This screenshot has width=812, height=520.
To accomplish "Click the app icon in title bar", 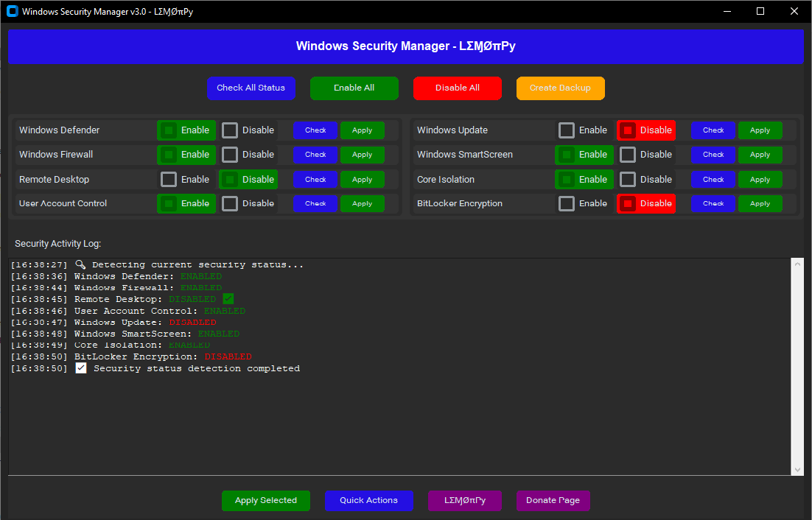I will click(x=12, y=12).
